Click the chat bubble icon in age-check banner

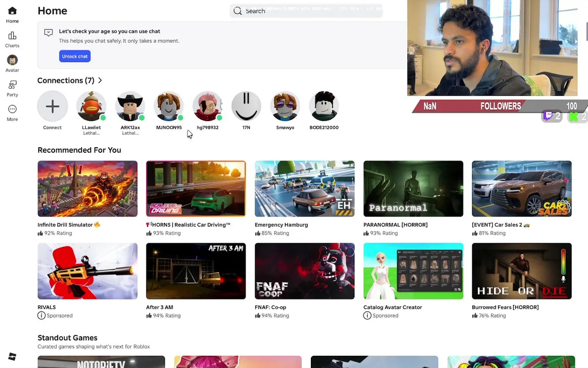click(x=48, y=33)
